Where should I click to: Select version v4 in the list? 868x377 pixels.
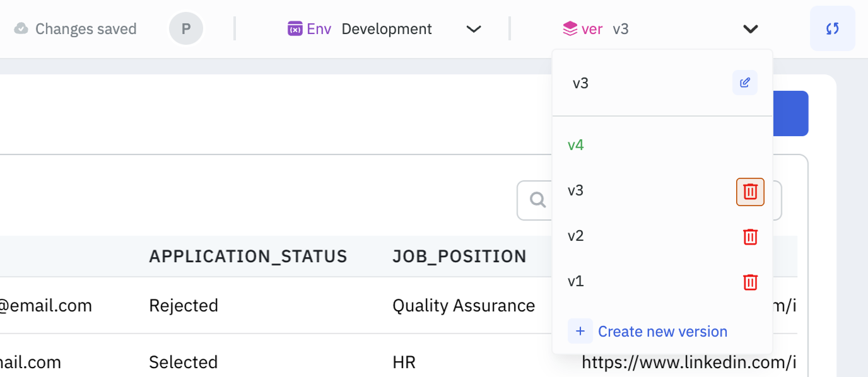click(576, 144)
